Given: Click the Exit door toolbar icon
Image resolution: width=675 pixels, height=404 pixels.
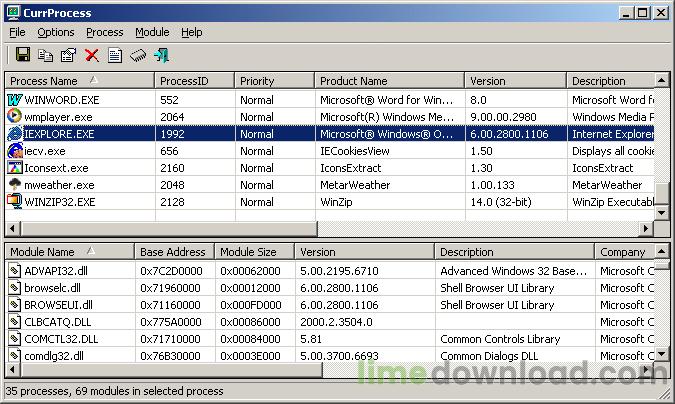Looking at the screenshot, I should (161, 55).
